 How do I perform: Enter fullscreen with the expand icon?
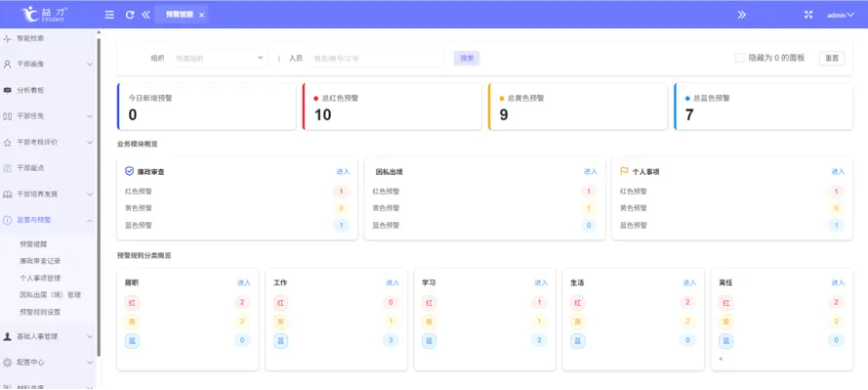tap(808, 15)
